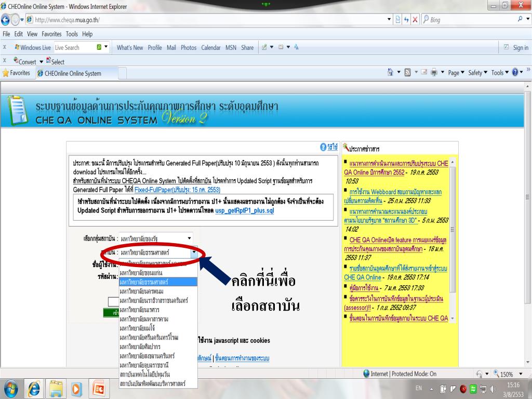532x399 pixels.
Task: Open the File menu
Action: (6, 34)
